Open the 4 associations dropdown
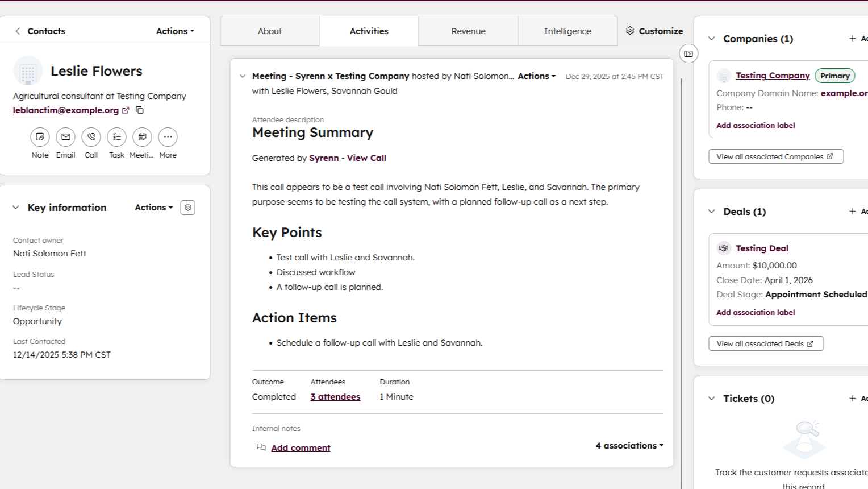 [x=629, y=446]
